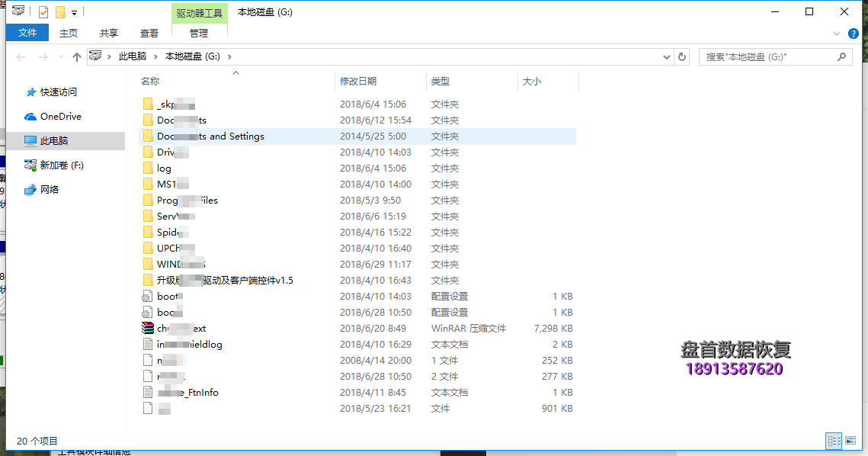Open the address bar history dropdown
The image size is (868, 456).
click(665, 56)
